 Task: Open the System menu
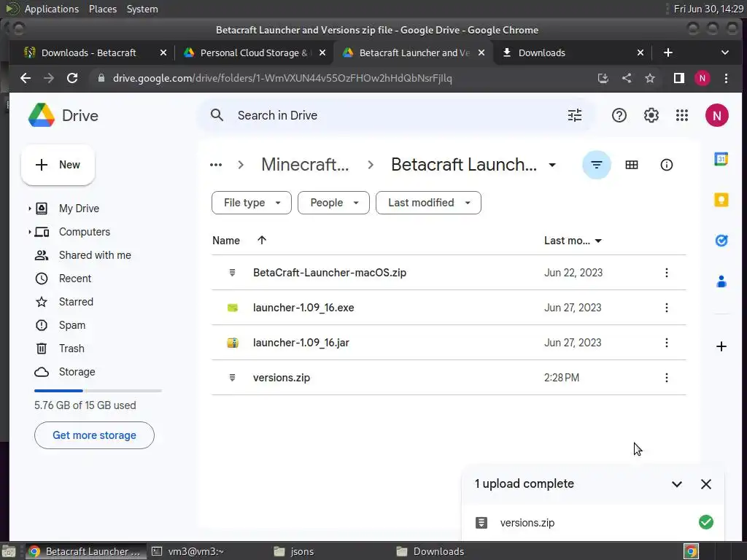(x=142, y=9)
